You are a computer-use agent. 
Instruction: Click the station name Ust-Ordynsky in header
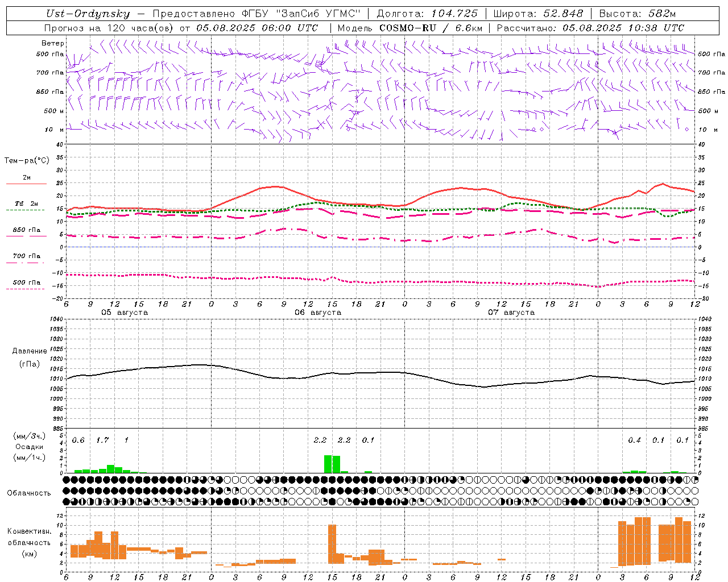(88, 14)
